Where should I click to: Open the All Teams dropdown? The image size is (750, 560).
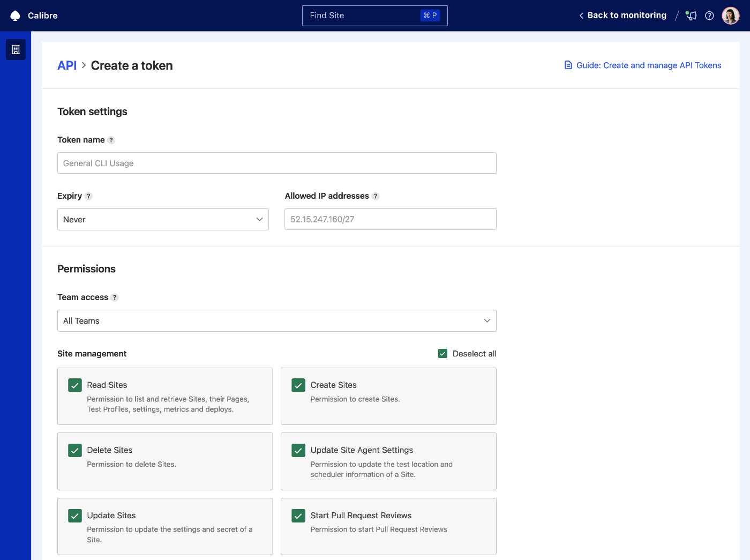276,320
